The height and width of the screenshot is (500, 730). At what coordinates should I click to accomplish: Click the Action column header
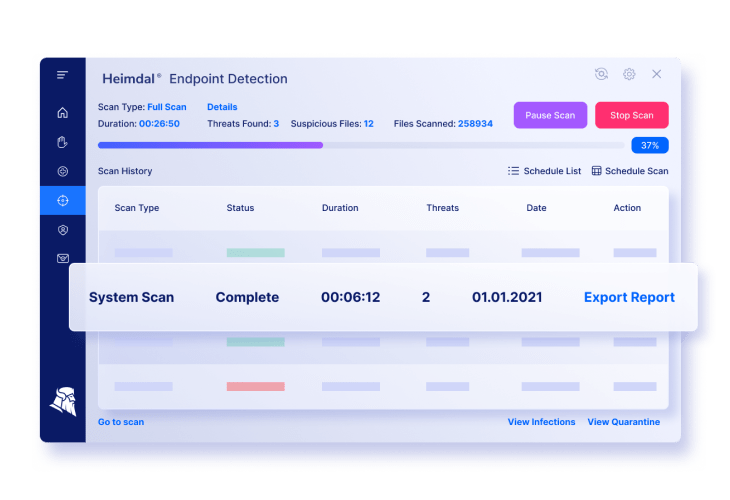[627, 208]
